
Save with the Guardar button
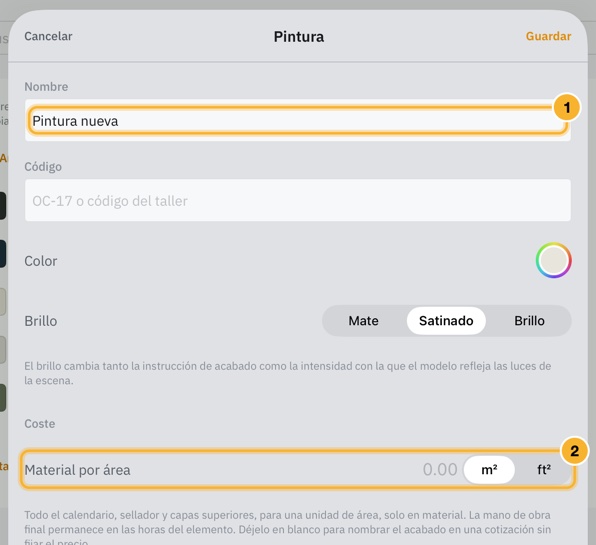coord(548,36)
